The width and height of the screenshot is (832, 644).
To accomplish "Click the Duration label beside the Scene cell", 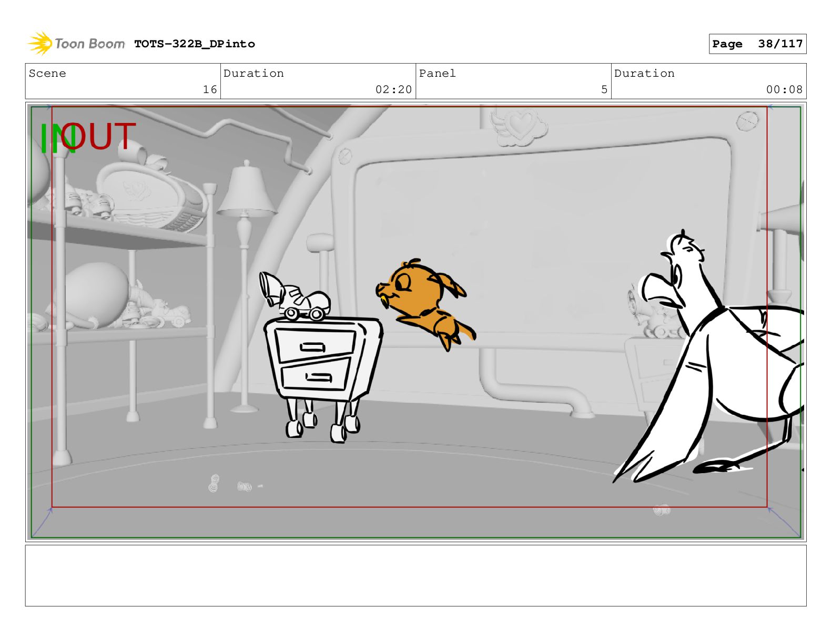I will click(253, 74).
